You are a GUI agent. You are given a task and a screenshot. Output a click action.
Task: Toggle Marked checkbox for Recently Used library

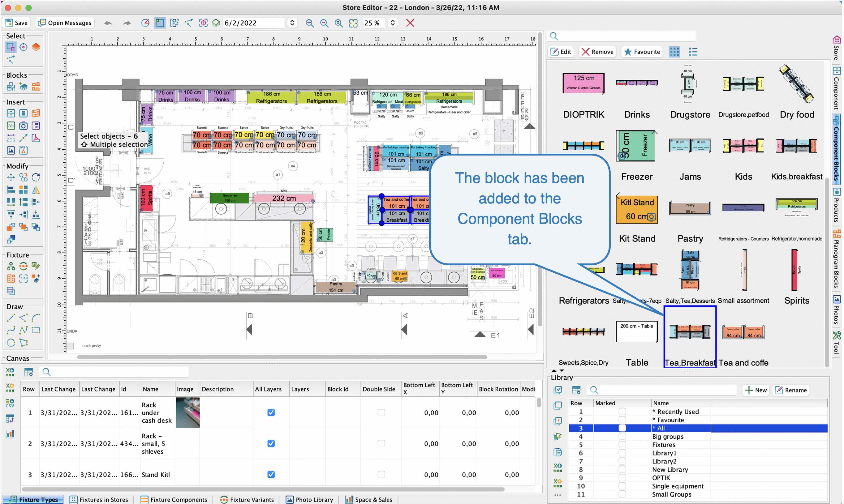pos(622,411)
